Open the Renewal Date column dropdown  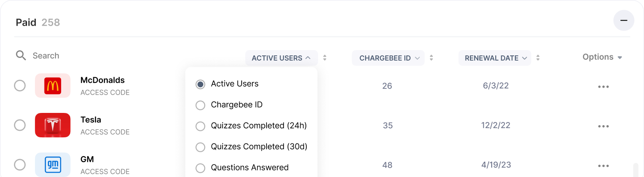tap(494, 58)
